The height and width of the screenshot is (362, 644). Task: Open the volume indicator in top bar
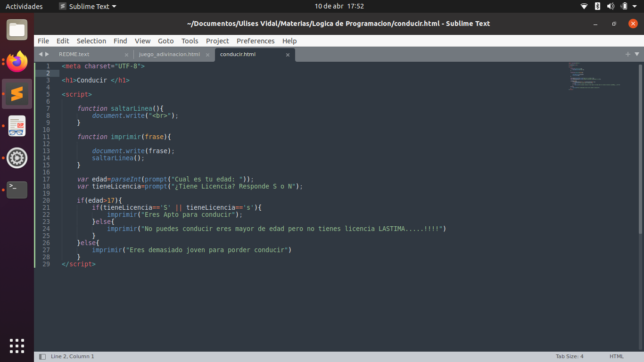(611, 6)
